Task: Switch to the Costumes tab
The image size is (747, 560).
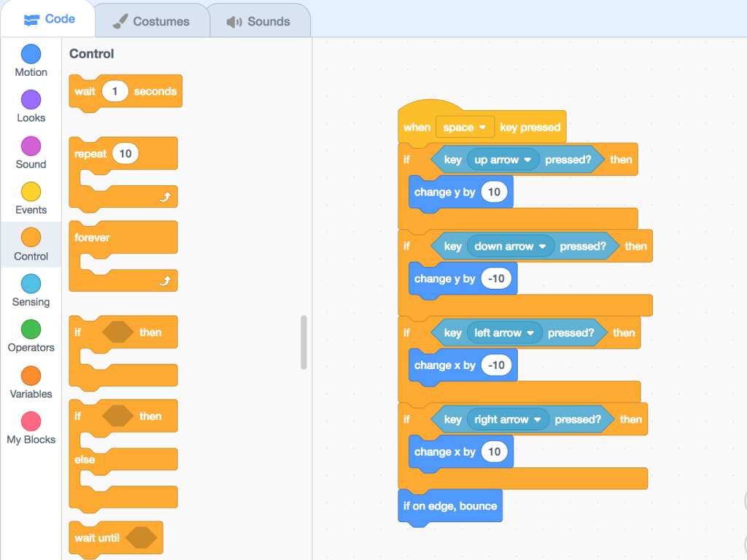Action: coord(152,21)
